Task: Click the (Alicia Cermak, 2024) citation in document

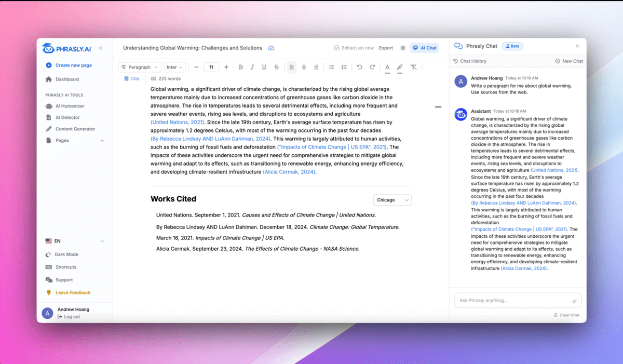Action: [x=289, y=172]
